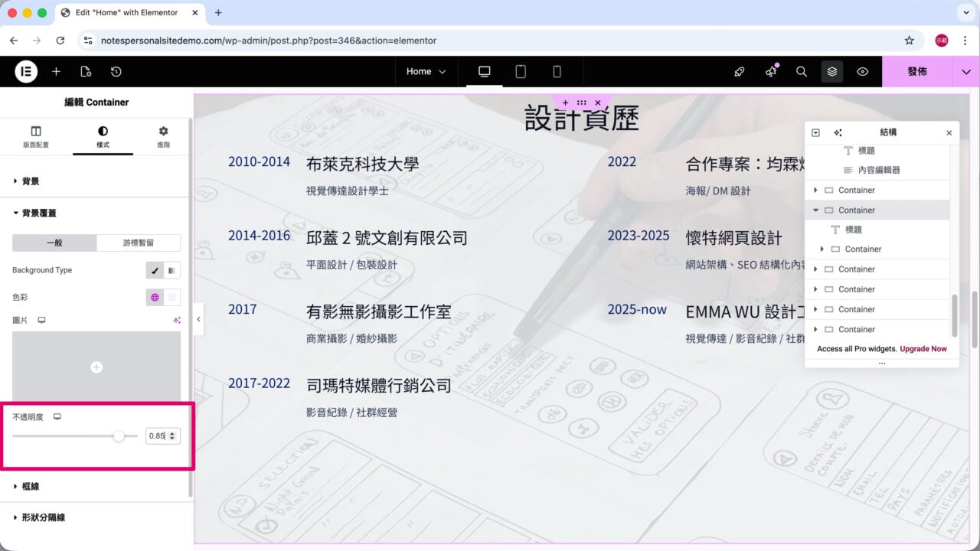Expand the 背景 section
The image size is (980, 551).
click(95, 181)
